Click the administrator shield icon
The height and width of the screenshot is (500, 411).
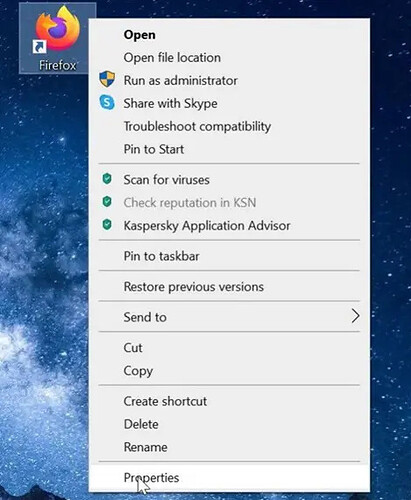click(x=107, y=79)
